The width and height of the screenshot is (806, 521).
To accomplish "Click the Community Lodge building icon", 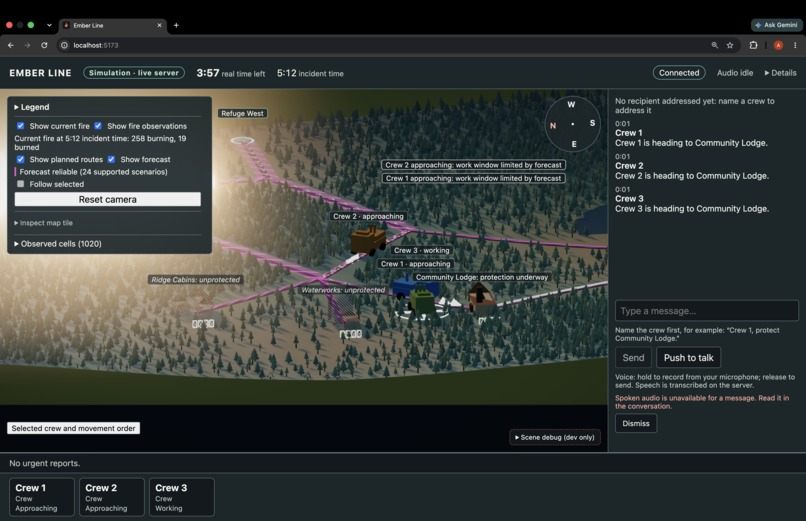I will click(x=481, y=300).
